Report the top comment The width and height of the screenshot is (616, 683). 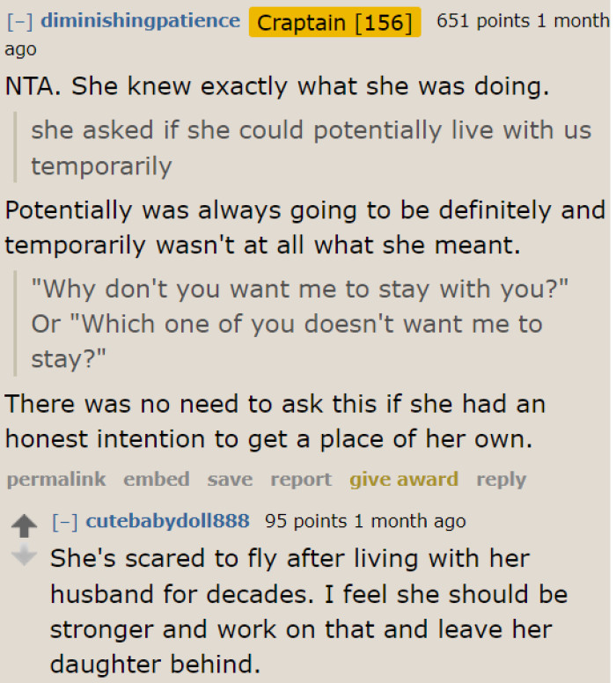pos(301,480)
